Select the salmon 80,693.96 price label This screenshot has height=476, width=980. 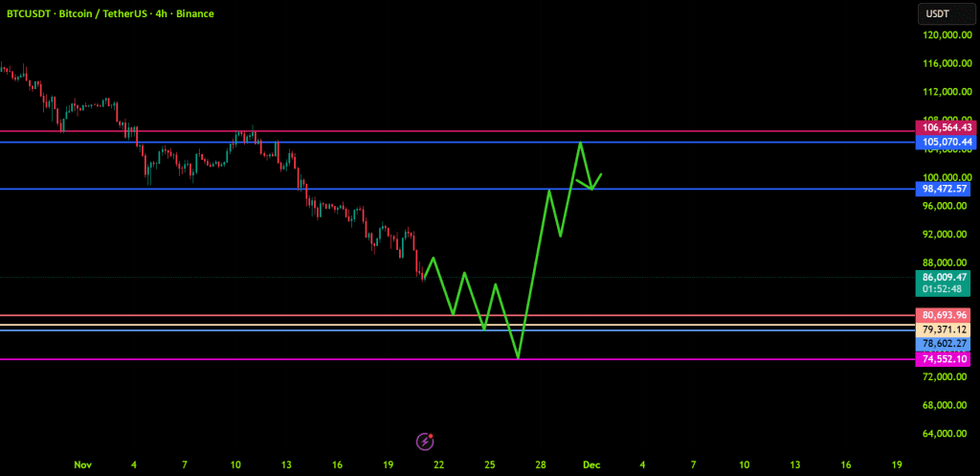tap(944, 315)
